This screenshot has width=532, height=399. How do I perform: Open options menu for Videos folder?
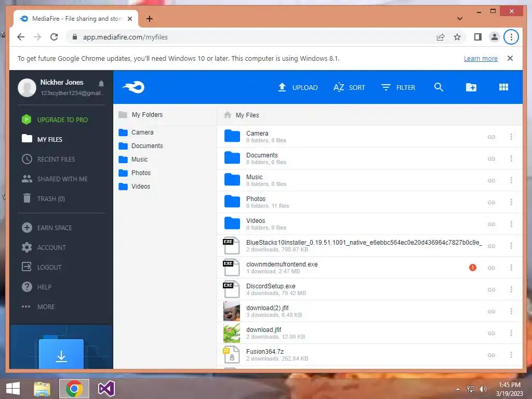tap(511, 224)
